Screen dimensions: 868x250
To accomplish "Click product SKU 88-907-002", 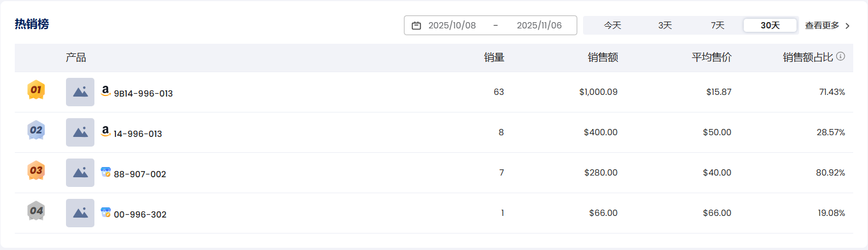I will coord(140,174).
